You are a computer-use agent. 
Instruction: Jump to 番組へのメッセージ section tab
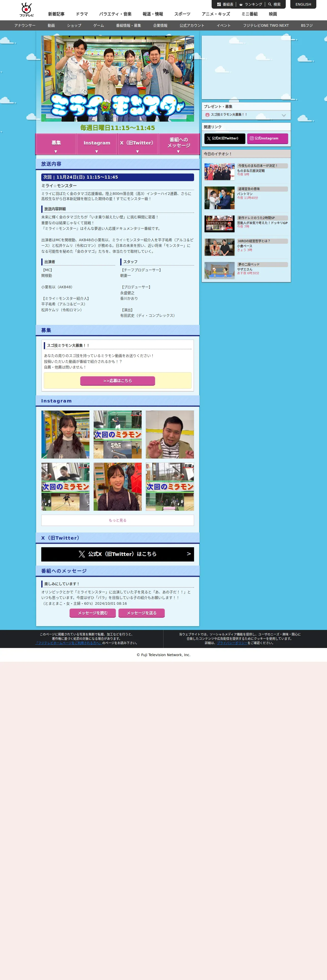coord(179,144)
